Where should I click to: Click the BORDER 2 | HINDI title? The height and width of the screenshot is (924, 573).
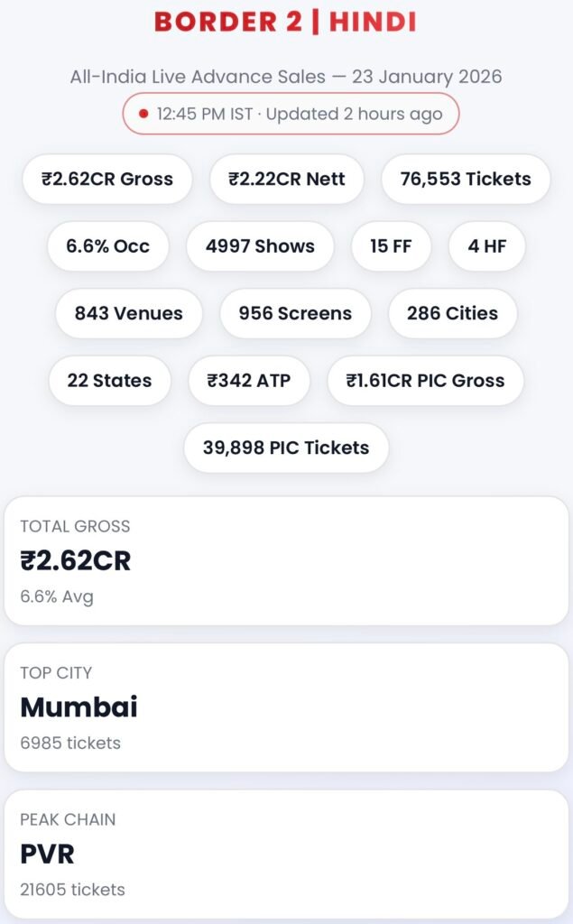[x=286, y=22]
